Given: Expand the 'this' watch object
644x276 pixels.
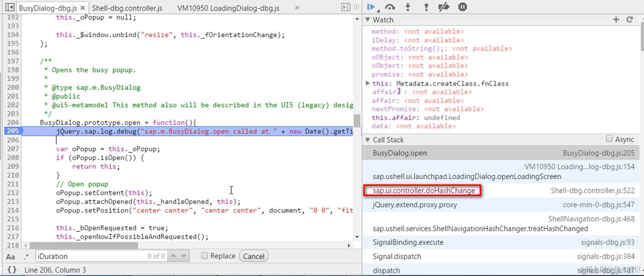Looking at the screenshot, I should (x=367, y=83).
